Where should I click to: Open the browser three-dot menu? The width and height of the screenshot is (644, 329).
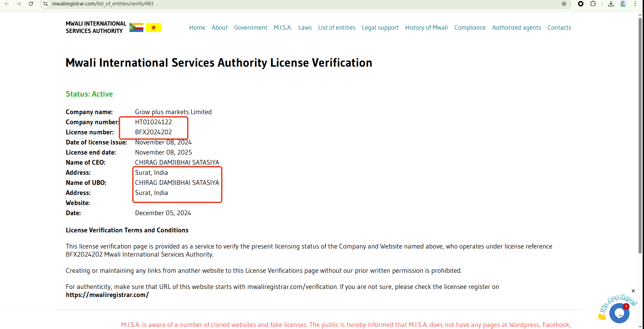coord(635,4)
